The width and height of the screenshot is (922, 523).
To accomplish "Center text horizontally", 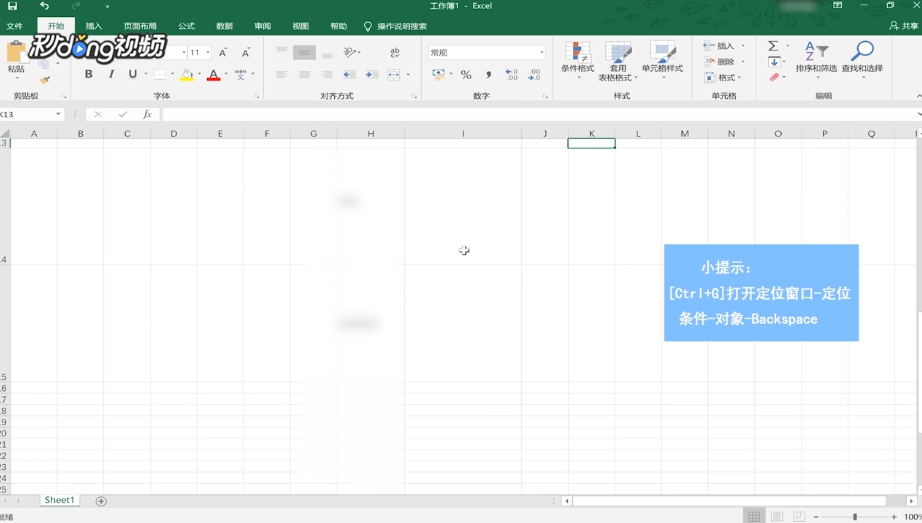I will 304,74.
